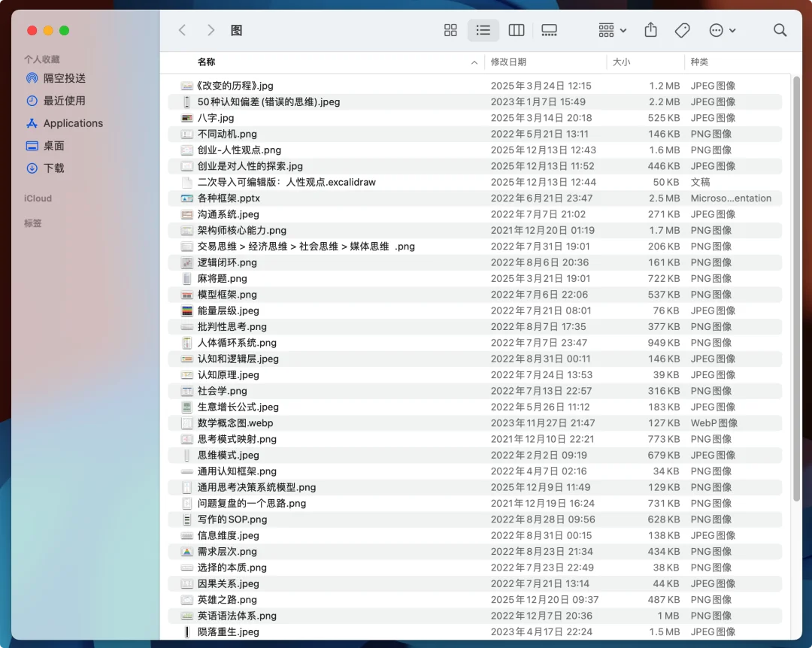Click the green zoom traffic light

(x=65, y=30)
